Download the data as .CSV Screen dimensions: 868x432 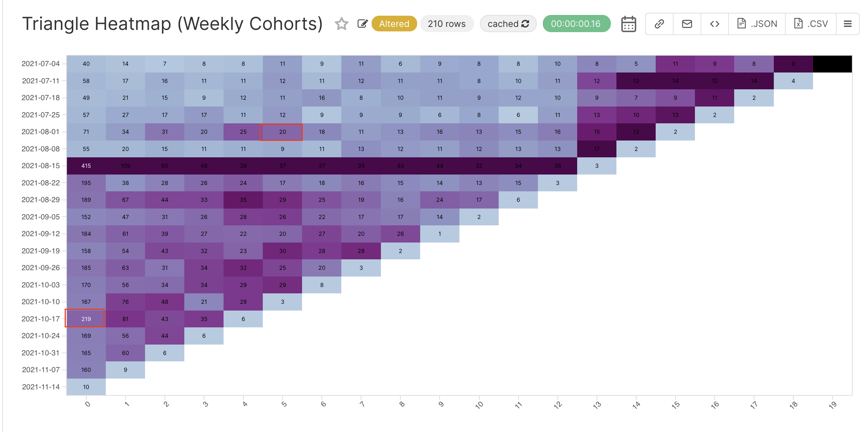810,24
